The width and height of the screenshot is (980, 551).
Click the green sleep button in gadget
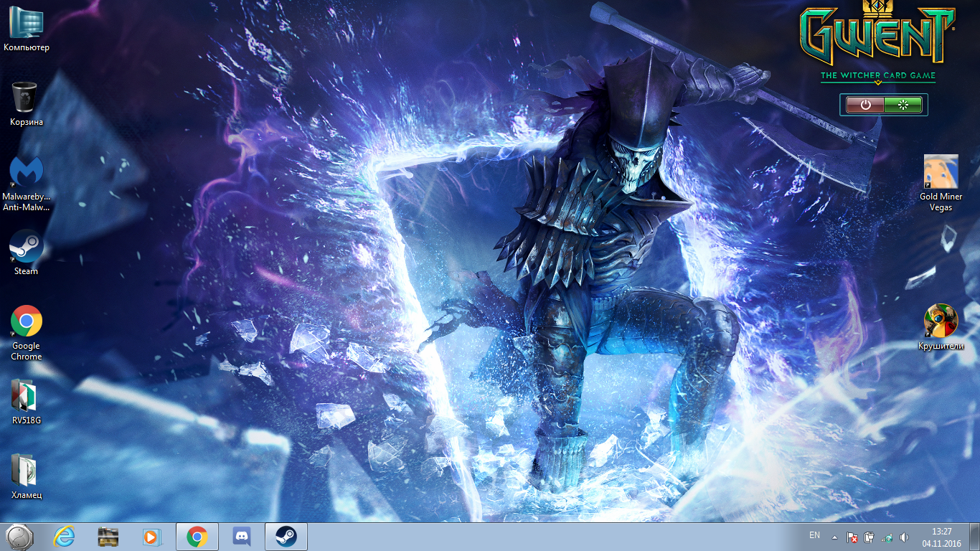click(903, 105)
